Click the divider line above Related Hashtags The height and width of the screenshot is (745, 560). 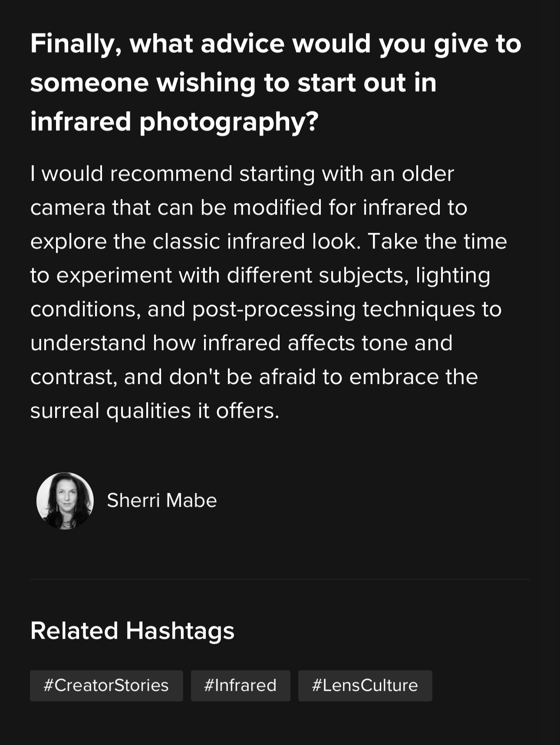pyautogui.click(x=280, y=579)
